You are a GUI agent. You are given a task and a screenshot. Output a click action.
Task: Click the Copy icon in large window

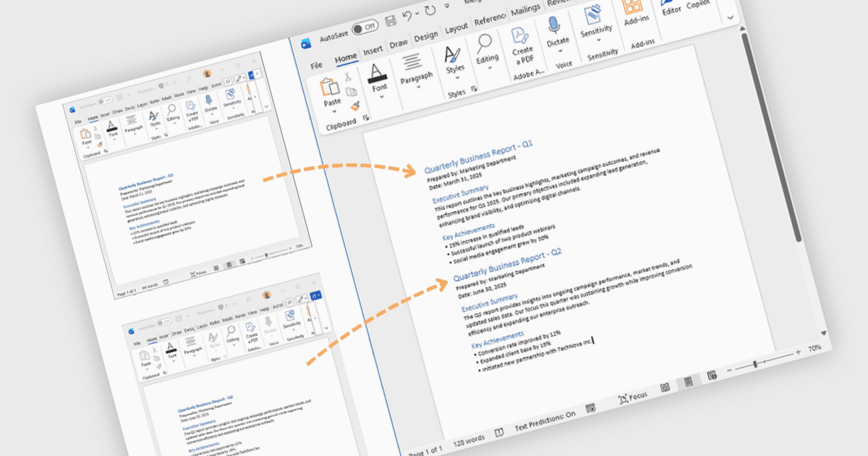click(352, 91)
